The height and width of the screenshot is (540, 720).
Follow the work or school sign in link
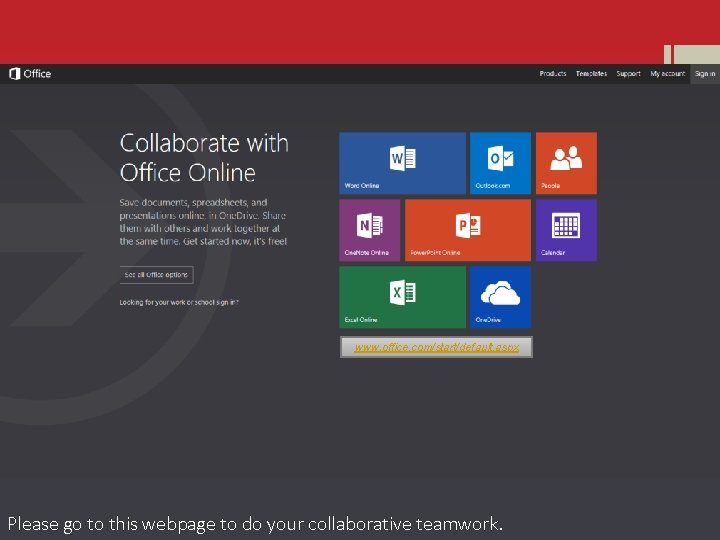pyautogui.click(x=179, y=302)
